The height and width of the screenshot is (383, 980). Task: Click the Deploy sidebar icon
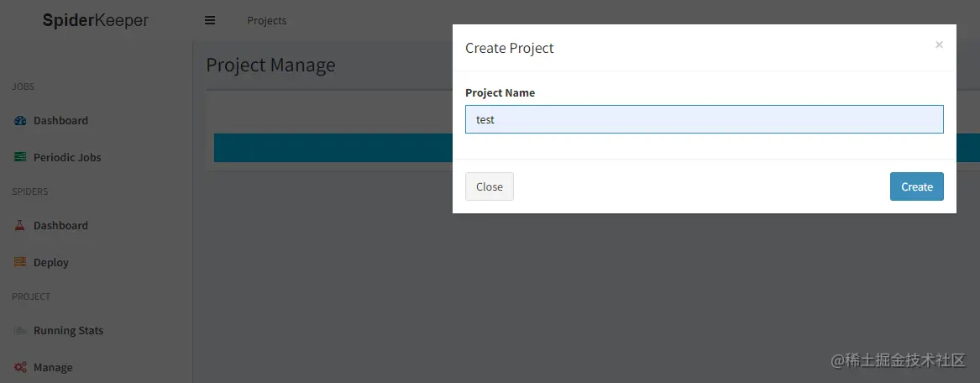[20, 263]
